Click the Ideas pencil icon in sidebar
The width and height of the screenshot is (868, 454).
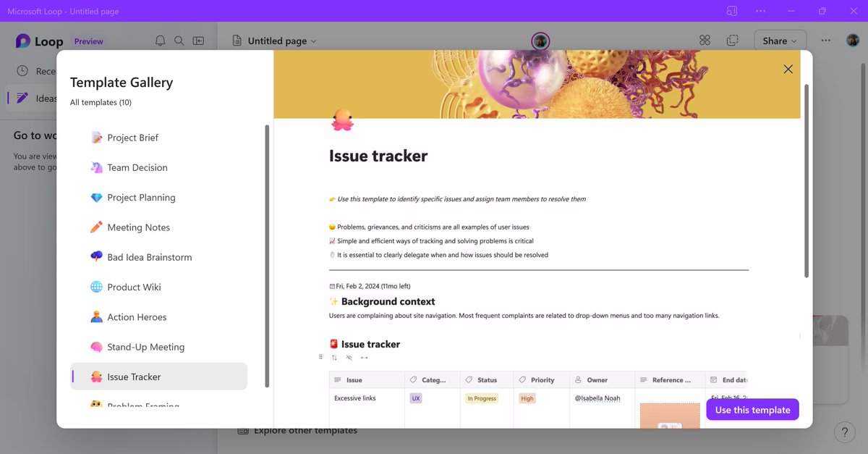coord(22,98)
